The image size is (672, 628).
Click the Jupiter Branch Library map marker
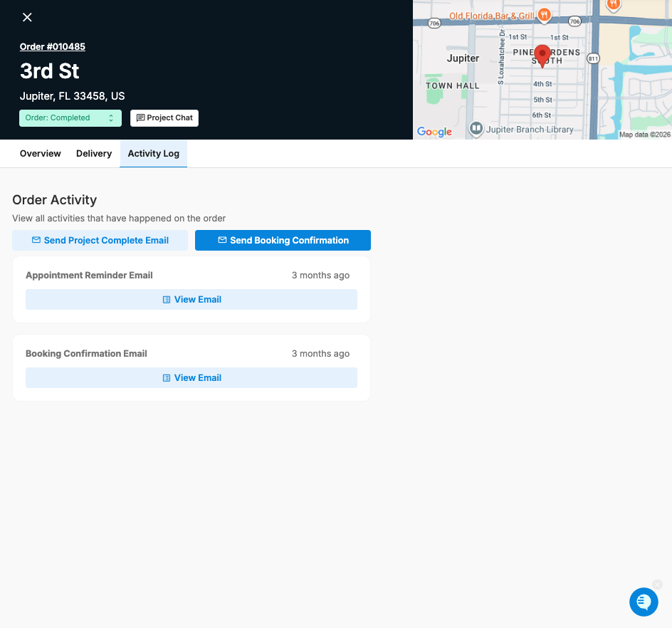click(x=476, y=129)
